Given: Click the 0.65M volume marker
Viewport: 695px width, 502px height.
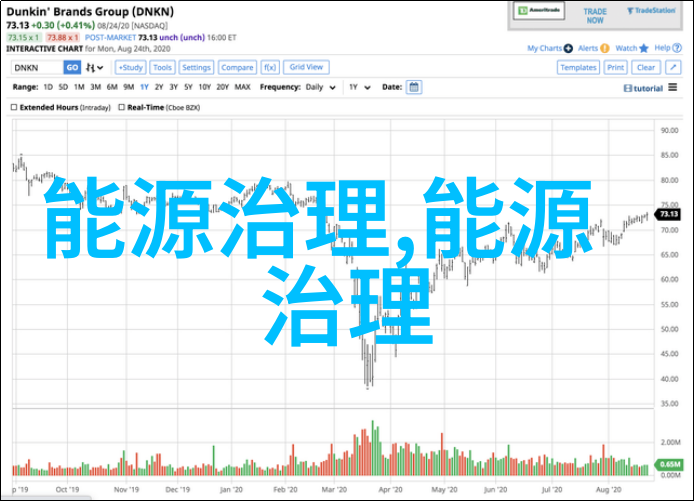Looking at the screenshot, I should (x=669, y=464).
